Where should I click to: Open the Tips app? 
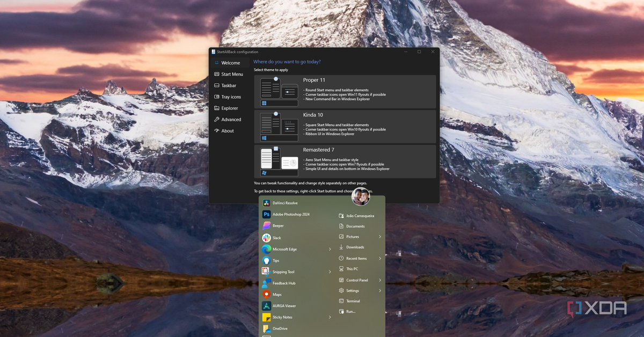(x=276, y=261)
